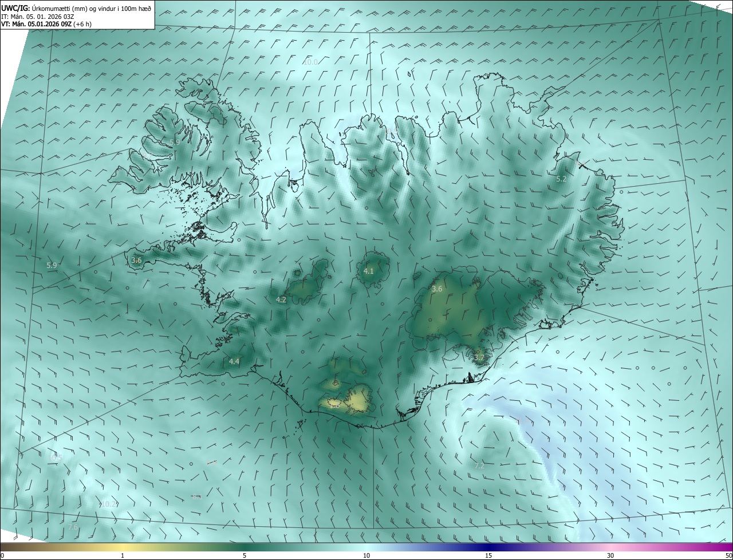Click the 8.1 value over the southwest ocean
The height and width of the screenshot is (560, 733).
tap(197, 496)
